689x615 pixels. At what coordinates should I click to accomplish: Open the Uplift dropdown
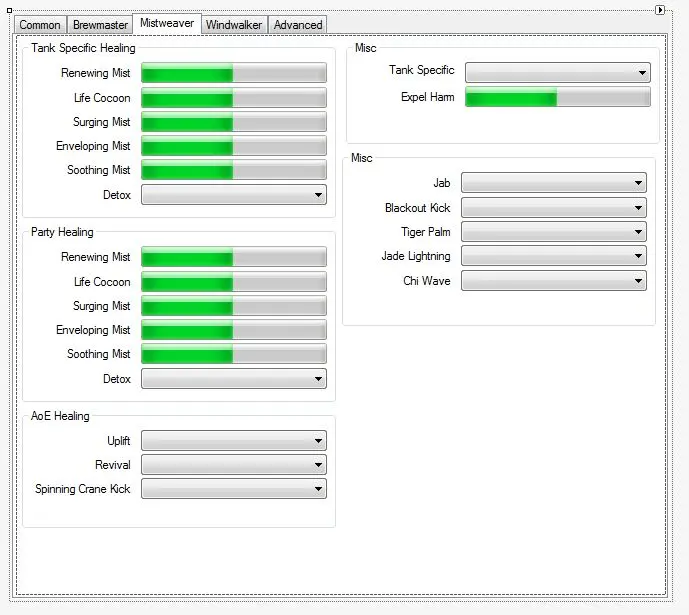(x=234, y=441)
